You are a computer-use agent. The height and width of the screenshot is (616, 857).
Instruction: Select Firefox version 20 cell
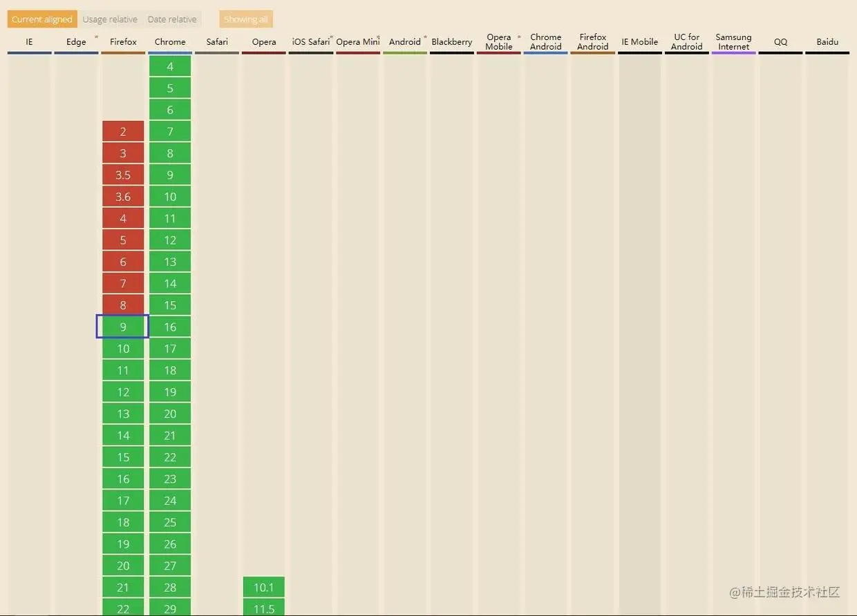[123, 566]
